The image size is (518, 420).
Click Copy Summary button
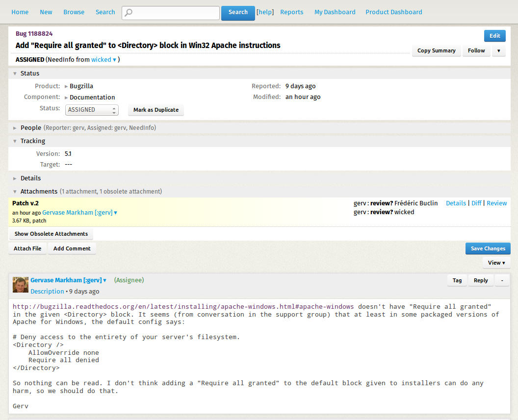[436, 50]
